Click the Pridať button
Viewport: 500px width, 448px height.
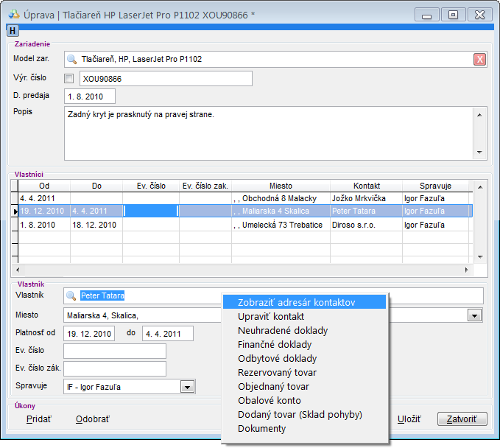(x=39, y=419)
